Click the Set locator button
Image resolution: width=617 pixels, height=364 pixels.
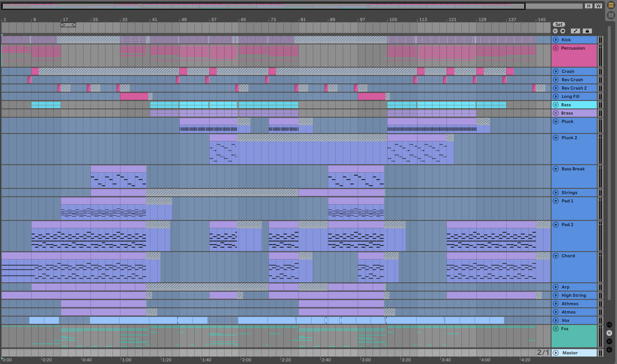(559, 24)
